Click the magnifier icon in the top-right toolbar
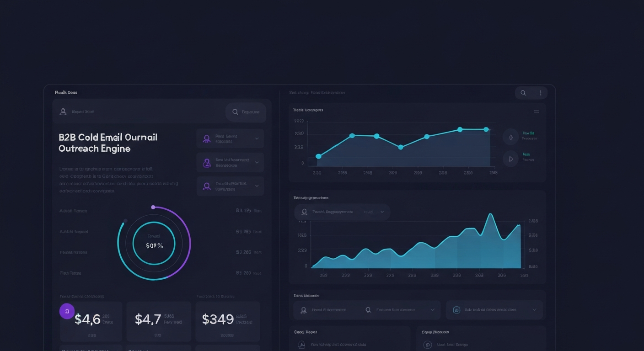This screenshot has width=644, height=351. 523,93
